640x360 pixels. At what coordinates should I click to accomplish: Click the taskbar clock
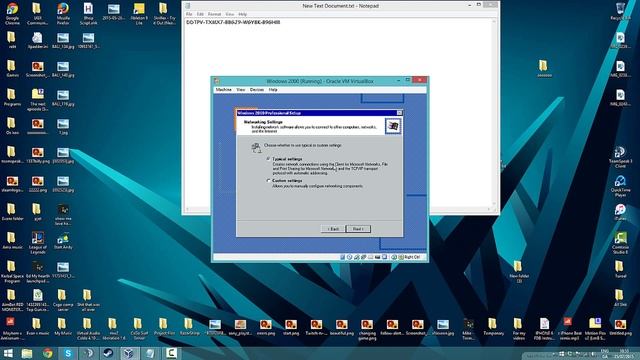624,353
